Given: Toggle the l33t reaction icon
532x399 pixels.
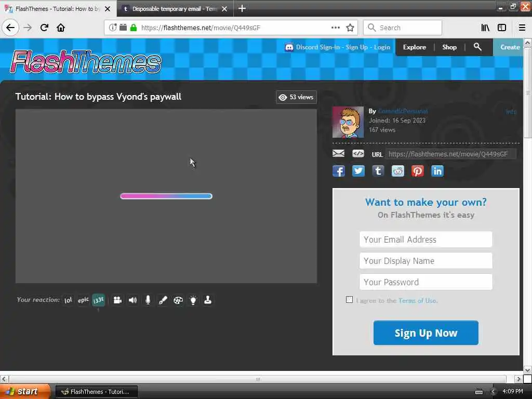Looking at the screenshot, I should [98, 300].
